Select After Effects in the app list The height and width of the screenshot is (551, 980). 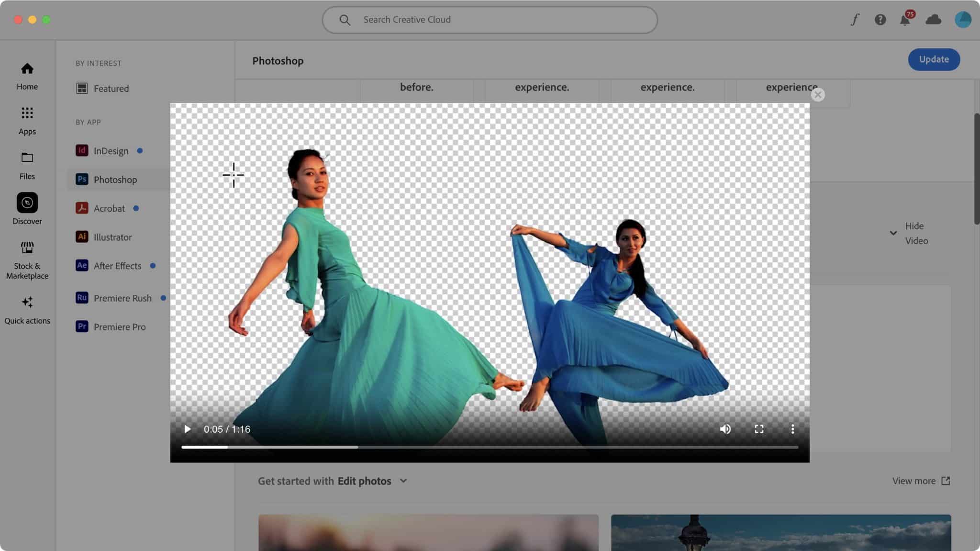point(117,266)
